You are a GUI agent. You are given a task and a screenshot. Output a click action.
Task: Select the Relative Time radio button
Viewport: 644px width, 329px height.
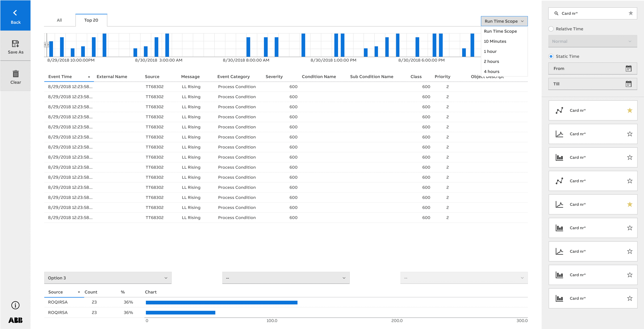551,29
